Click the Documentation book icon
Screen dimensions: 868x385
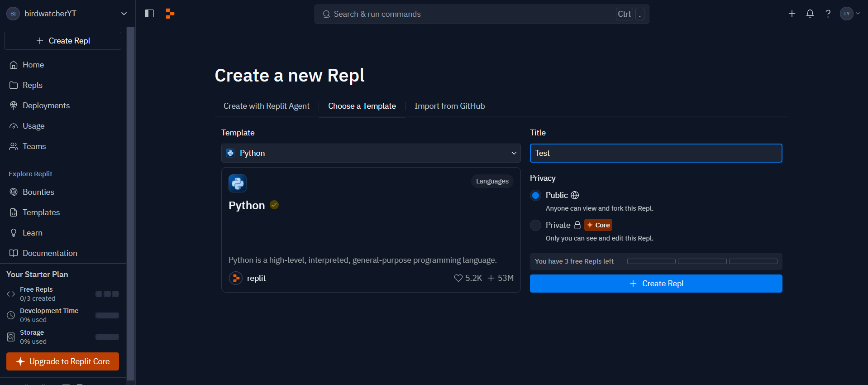tap(14, 253)
